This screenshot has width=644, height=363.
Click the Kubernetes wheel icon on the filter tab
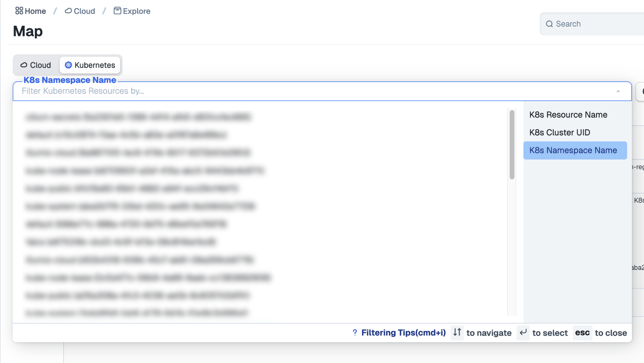(x=68, y=65)
